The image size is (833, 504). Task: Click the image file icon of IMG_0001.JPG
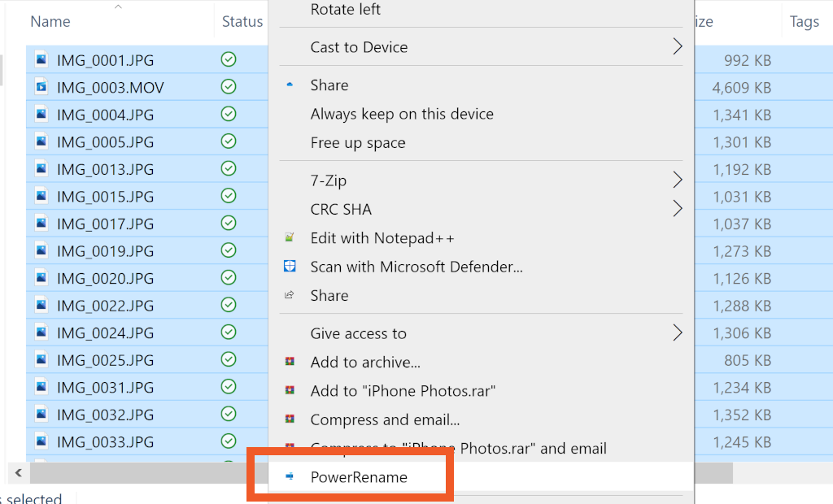tap(41, 60)
